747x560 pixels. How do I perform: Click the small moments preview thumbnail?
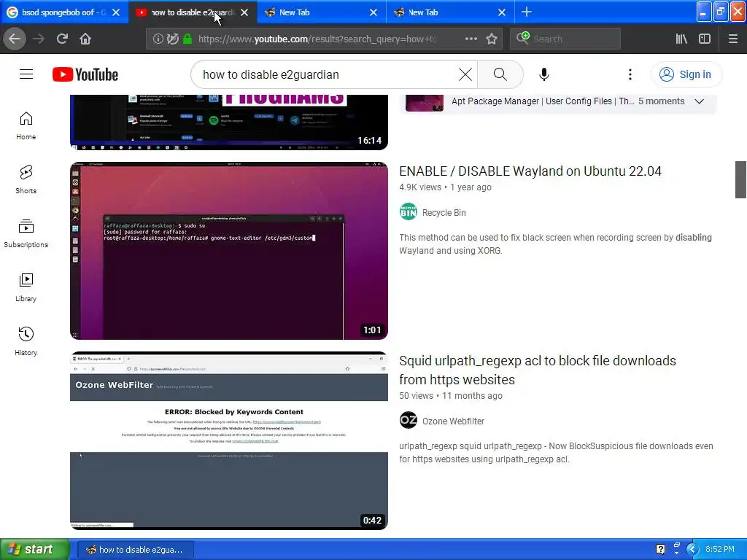tap(425, 103)
